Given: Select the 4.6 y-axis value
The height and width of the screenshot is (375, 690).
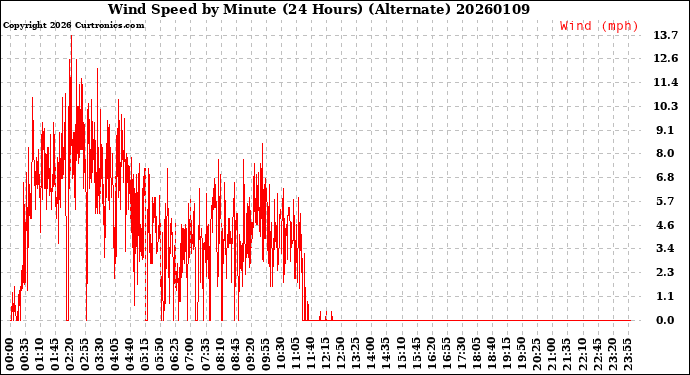Looking at the screenshot, I should tap(665, 225).
